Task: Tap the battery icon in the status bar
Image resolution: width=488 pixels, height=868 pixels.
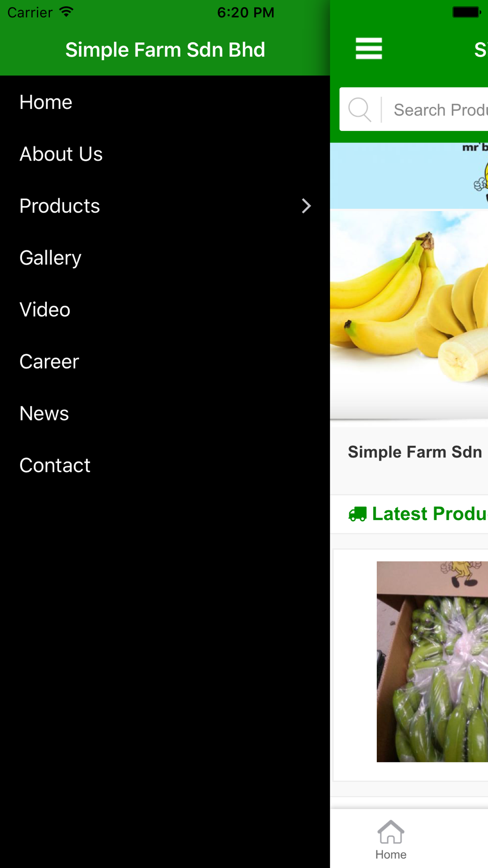Action: pos(467,12)
